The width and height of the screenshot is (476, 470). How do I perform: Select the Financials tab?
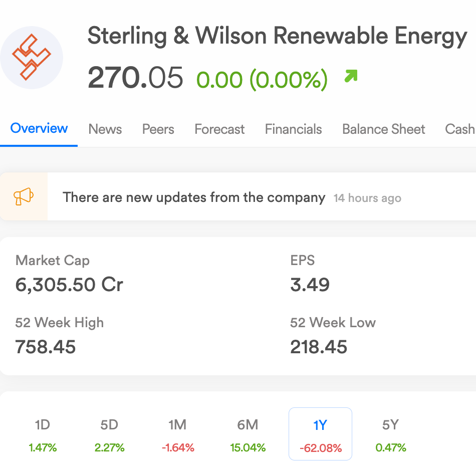coord(294,129)
